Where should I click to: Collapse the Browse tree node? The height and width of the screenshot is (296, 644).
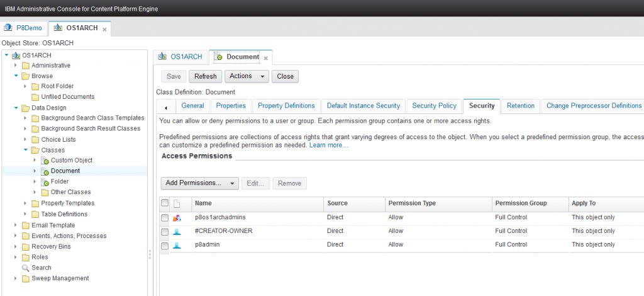[16, 76]
